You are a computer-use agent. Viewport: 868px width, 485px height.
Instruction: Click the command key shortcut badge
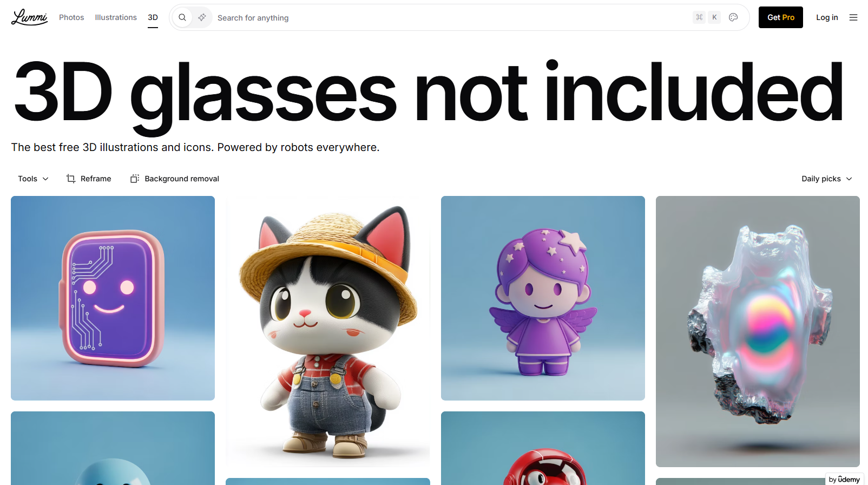(699, 17)
